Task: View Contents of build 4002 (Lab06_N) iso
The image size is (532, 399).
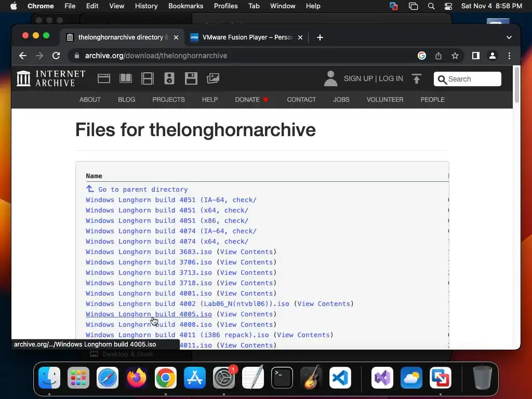Action: click(x=324, y=303)
